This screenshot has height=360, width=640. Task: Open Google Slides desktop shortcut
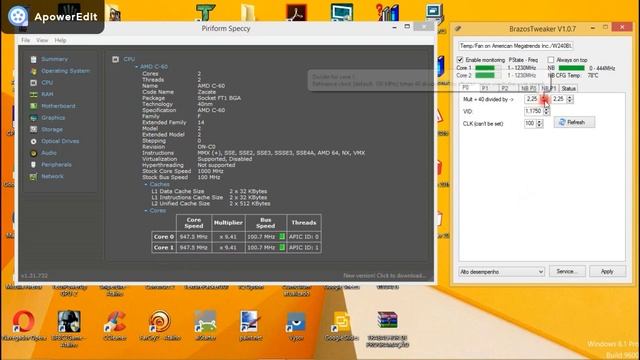(341, 321)
